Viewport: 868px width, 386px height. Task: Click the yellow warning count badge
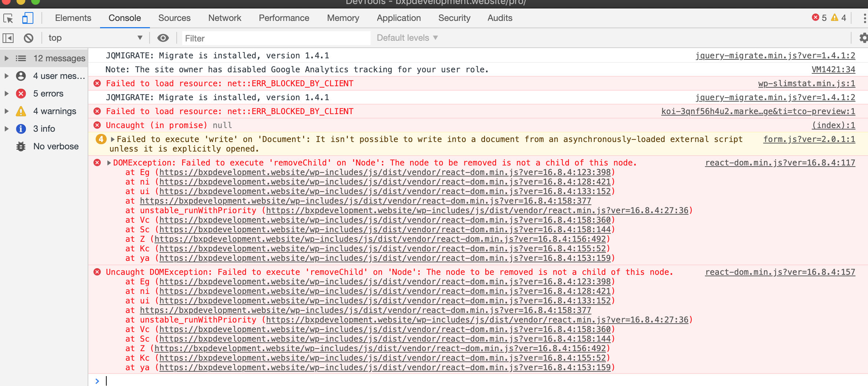[x=839, y=18]
